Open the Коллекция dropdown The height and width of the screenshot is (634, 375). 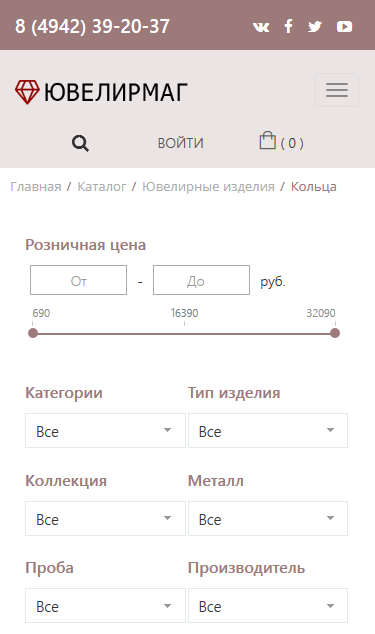pos(105,518)
